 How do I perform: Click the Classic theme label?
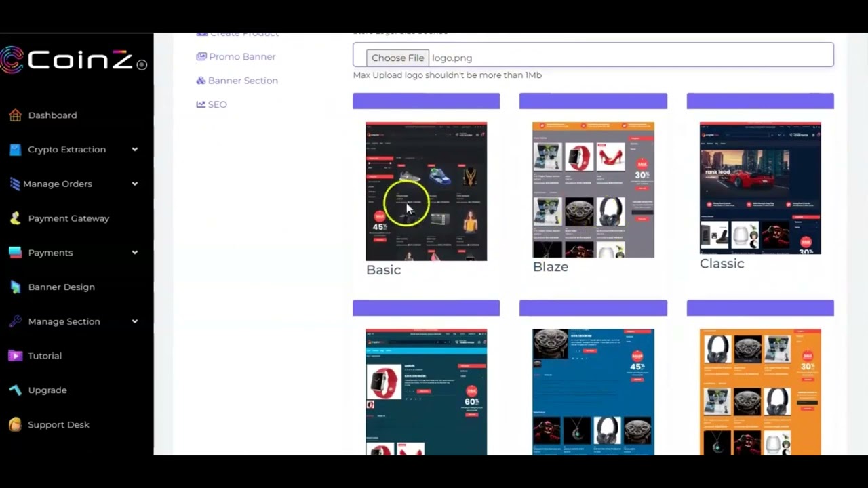click(722, 264)
